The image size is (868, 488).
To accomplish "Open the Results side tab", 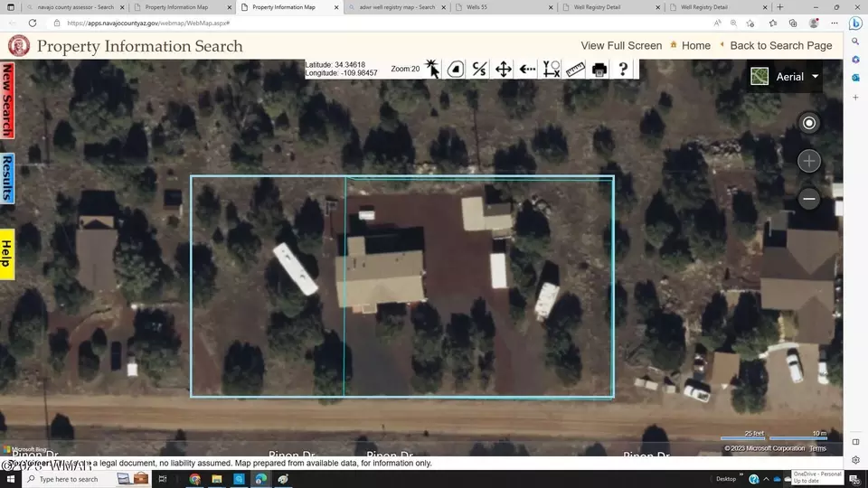I will tap(7, 178).
